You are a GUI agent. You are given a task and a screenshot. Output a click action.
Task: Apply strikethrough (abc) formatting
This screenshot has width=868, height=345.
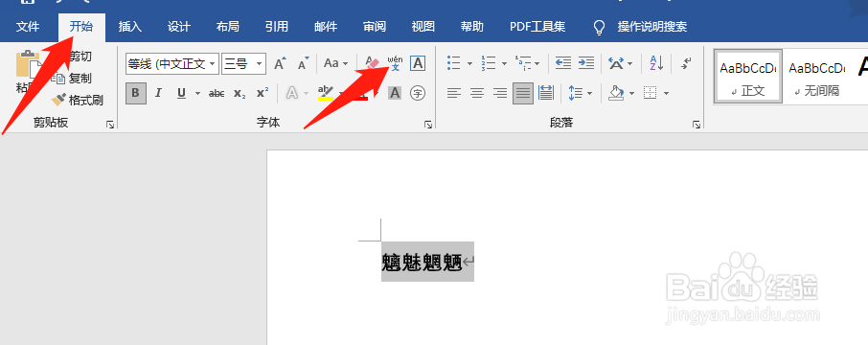[217, 93]
